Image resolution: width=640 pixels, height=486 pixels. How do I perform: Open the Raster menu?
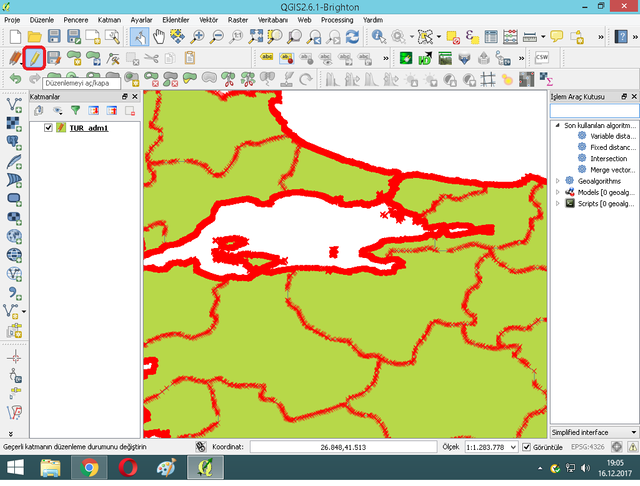[x=238, y=20]
